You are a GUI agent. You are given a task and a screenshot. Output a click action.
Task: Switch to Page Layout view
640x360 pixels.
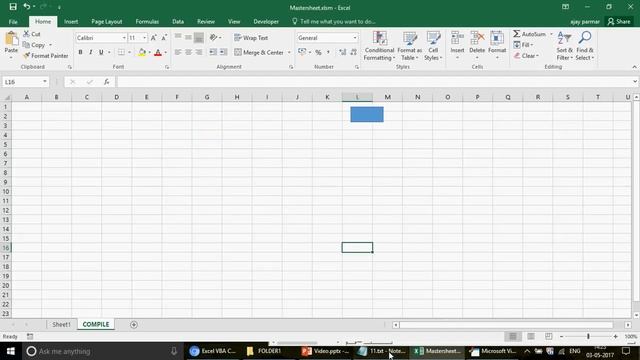531,336
